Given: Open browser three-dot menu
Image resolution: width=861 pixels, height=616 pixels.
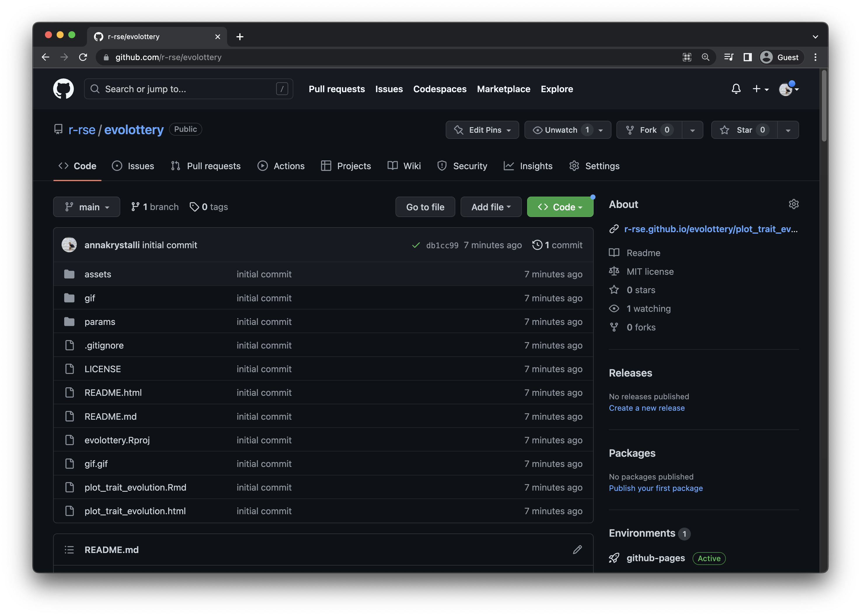Looking at the screenshot, I should [815, 57].
